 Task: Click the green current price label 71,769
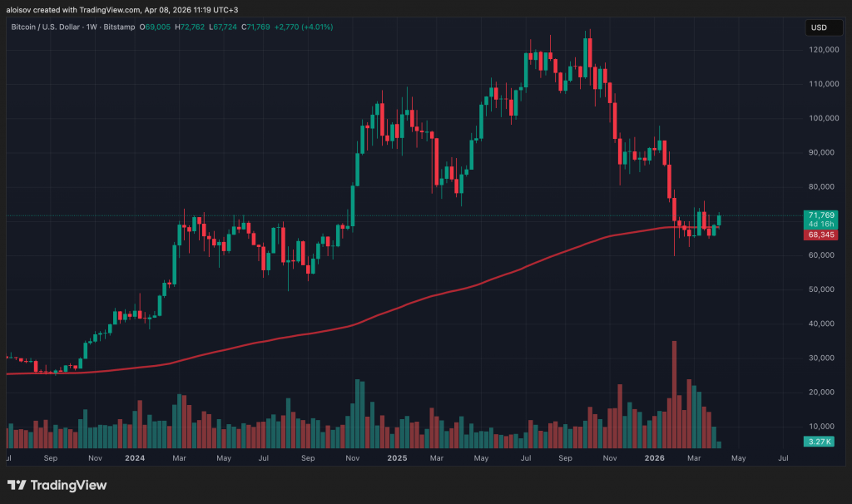coord(818,215)
